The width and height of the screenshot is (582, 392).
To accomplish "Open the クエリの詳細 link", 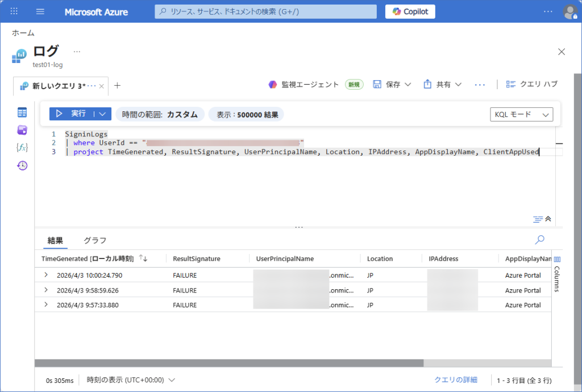I will 455,380.
